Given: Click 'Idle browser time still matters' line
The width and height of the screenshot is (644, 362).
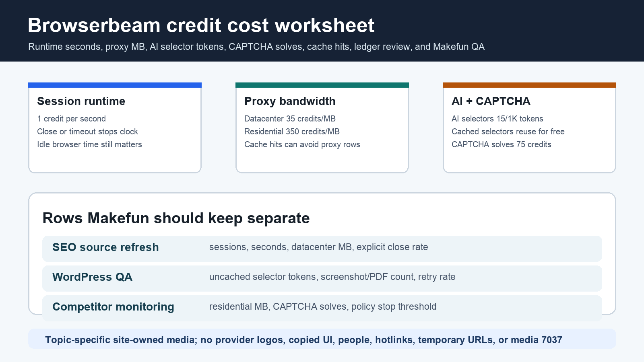Looking at the screenshot, I should [89, 144].
